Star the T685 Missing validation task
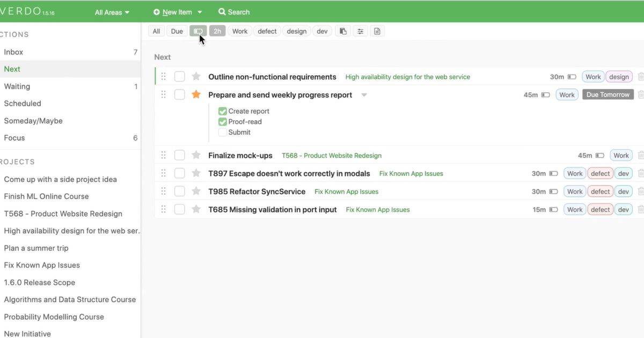The width and height of the screenshot is (644, 338). pos(196,209)
